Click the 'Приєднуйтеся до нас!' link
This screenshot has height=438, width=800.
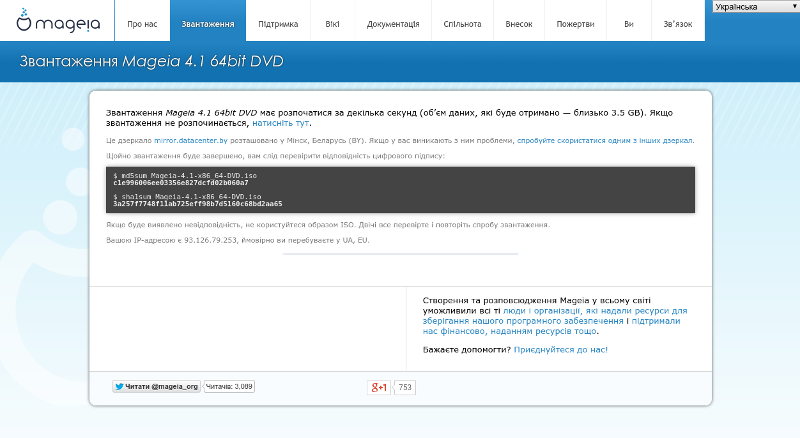pos(561,350)
